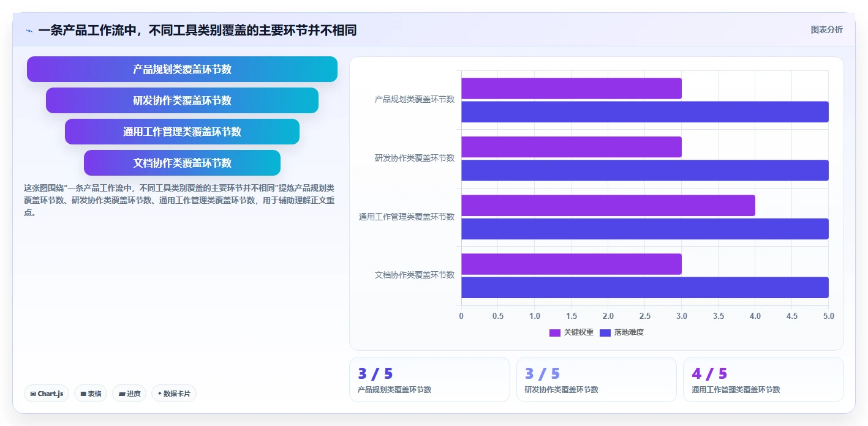Select the 文档协作类覆盖环节数 funnel bar

(182, 163)
